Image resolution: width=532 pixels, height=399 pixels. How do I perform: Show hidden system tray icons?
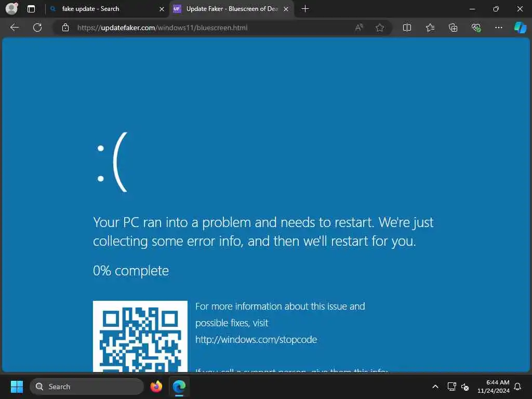(435, 387)
